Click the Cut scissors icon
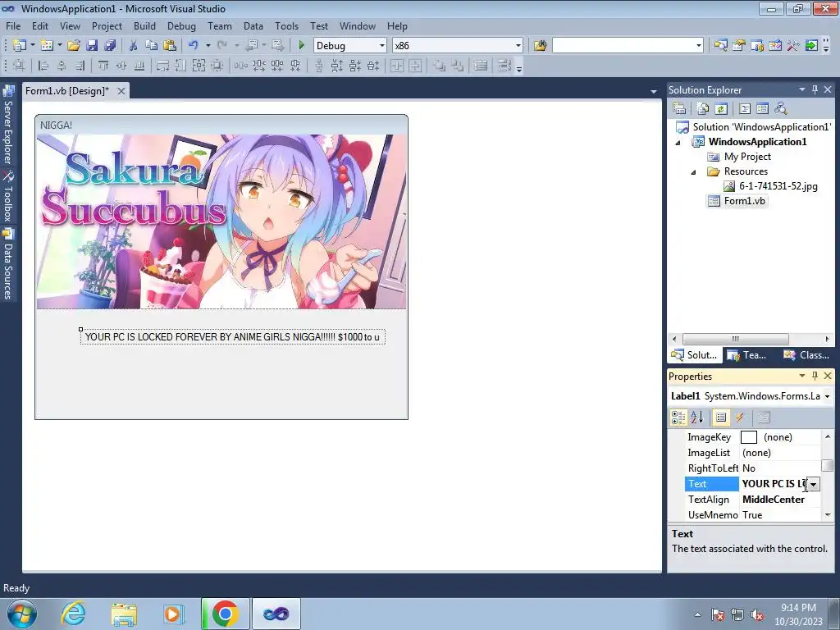This screenshot has height=630, width=840. pyautogui.click(x=133, y=46)
